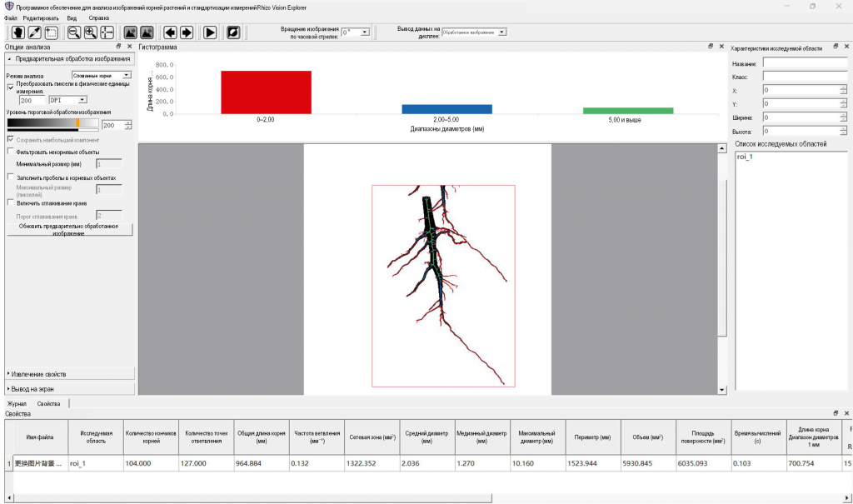Image resolution: width=853 pixels, height=504 pixels.
Task: Select the hand pan tool icon
Action: pos(18,32)
